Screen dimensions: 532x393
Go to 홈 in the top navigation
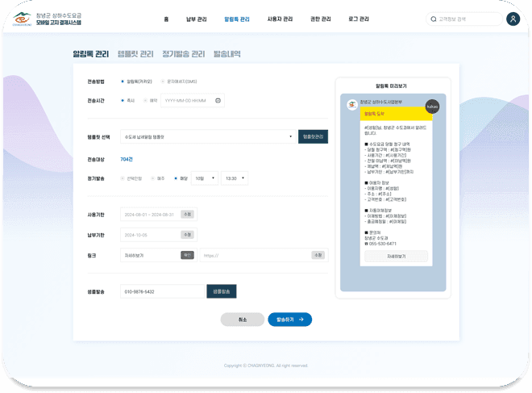click(166, 19)
